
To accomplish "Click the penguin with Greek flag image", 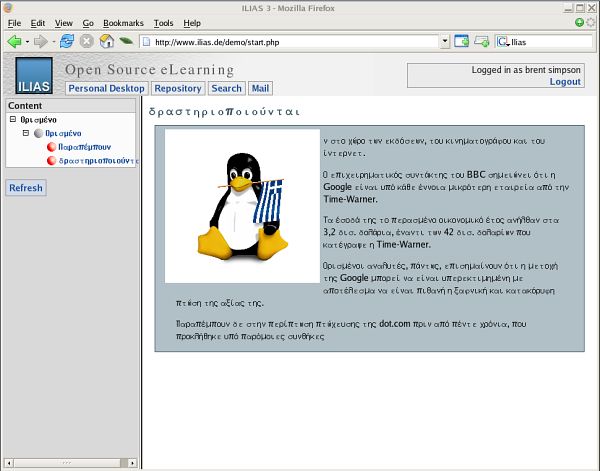I will tap(242, 206).
